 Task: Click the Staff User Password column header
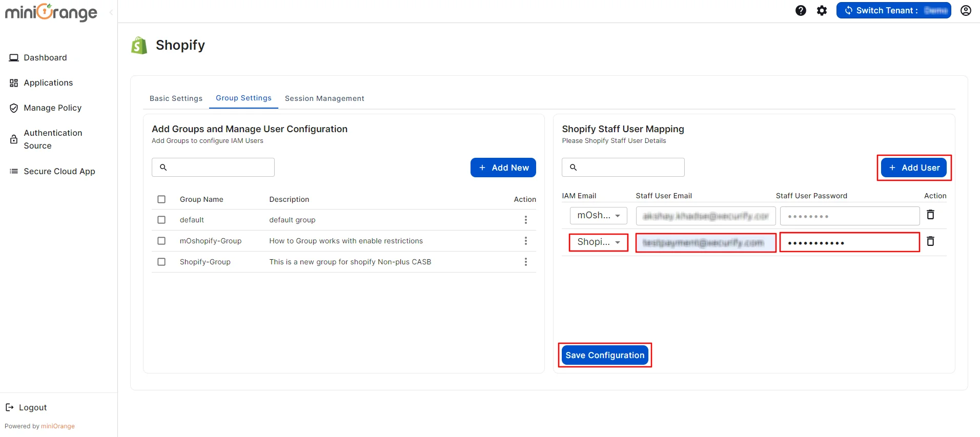pos(811,196)
